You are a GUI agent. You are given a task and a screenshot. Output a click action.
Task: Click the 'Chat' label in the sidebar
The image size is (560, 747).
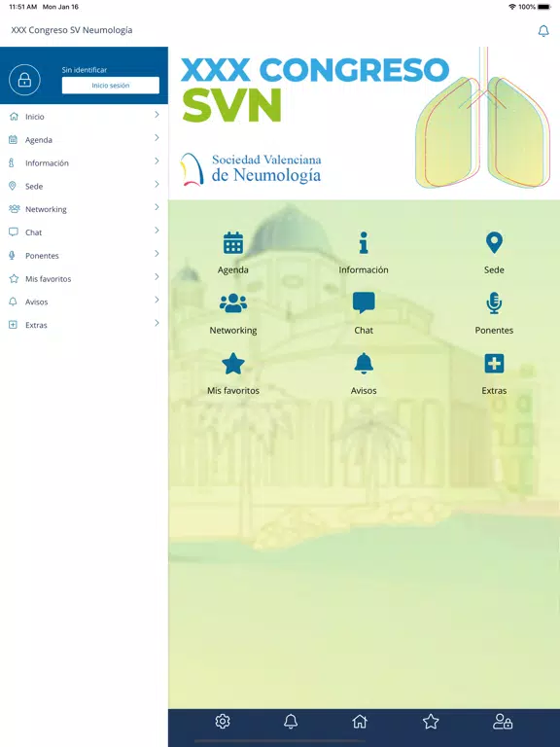click(33, 232)
